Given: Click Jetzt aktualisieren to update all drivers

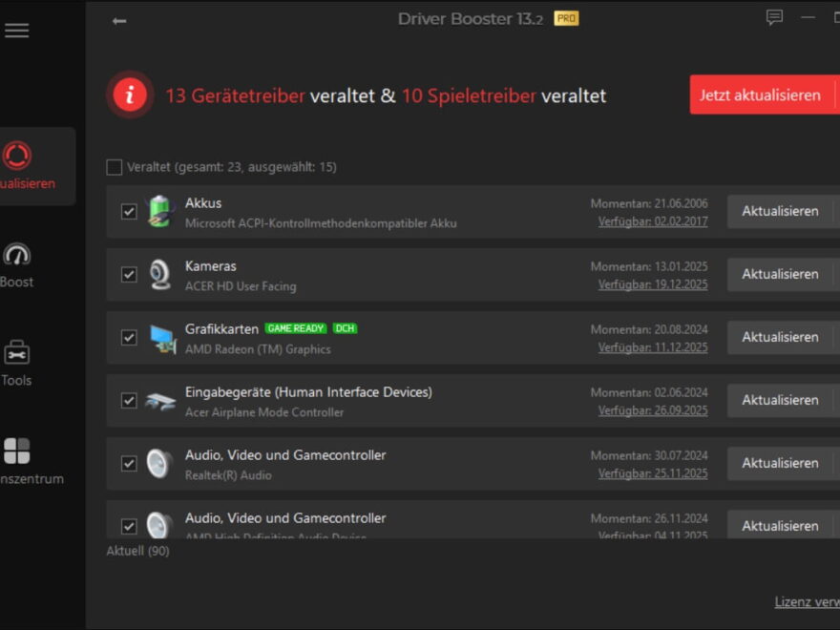Looking at the screenshot, I should (764, 94).
